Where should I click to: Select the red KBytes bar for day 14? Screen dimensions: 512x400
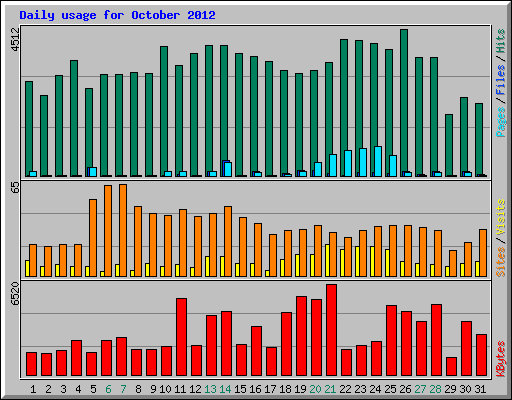coord(227,343)
